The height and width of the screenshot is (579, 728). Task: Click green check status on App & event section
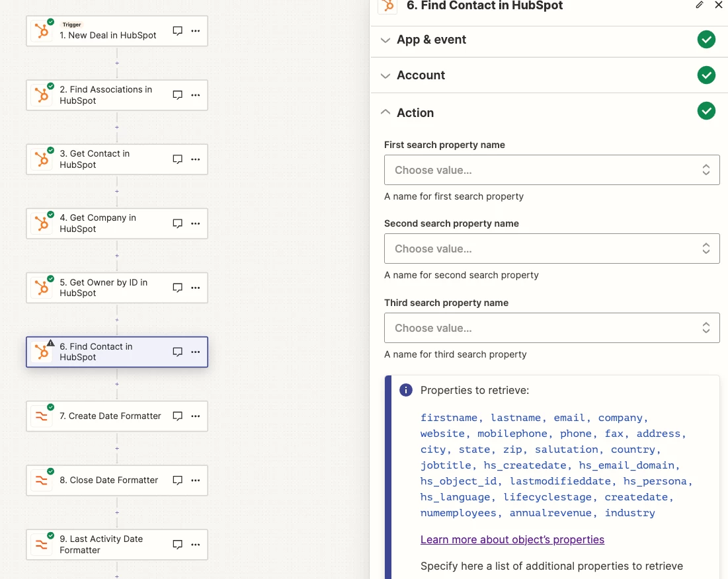tap(706, 40)
